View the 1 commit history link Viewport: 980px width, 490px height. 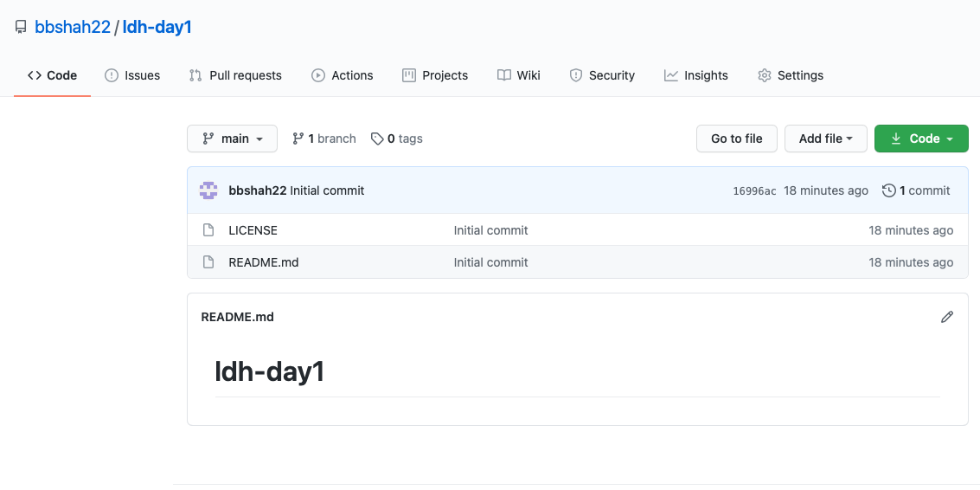[x=916, y=190]
